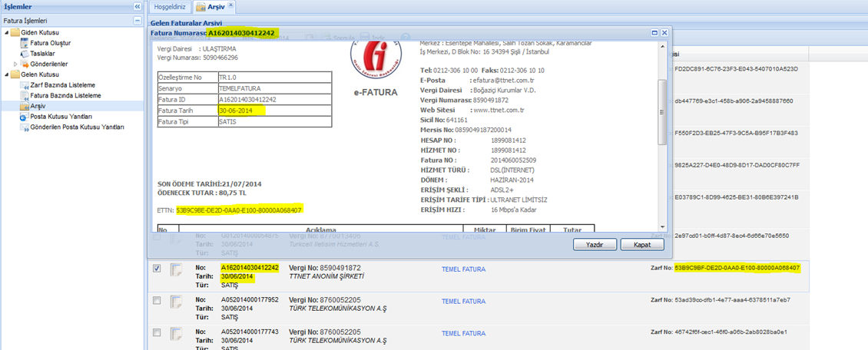Collapse the İşlemler side panel
Screen dimensions: 868x350
click(137, 6)
